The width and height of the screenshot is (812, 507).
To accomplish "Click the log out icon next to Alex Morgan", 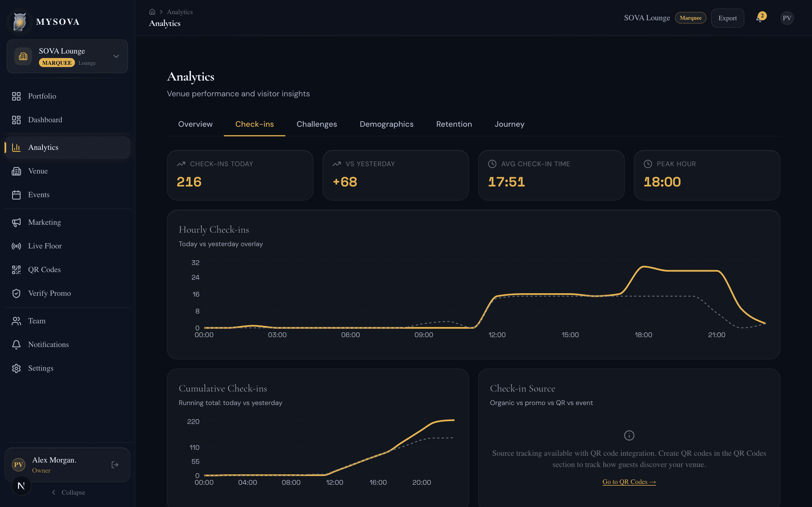I will (114, 464).
